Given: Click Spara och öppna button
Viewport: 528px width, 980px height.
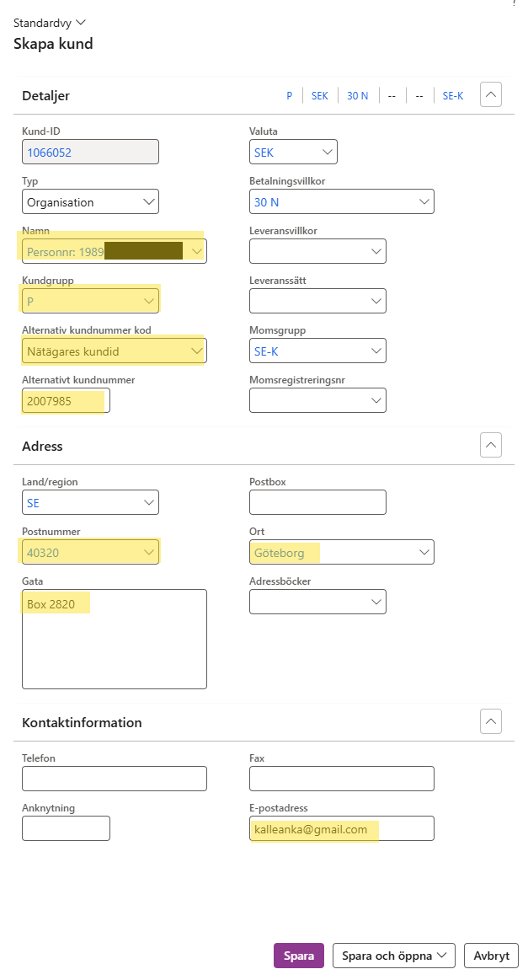Looking at the screenshot, I should tap(393, 956).
